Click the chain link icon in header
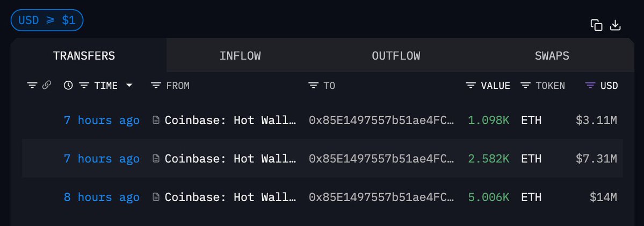The width and height of the screenshot is (644, 226). click(x=47, y=85)
